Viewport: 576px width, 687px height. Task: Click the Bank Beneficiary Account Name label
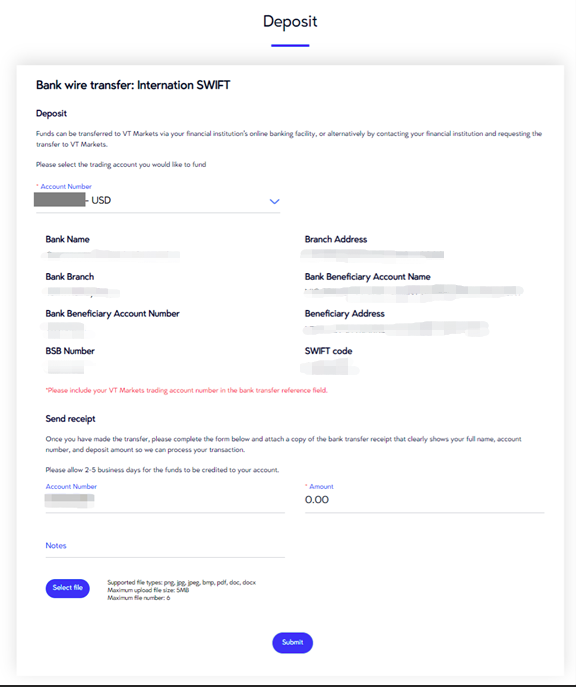[368, 276]
